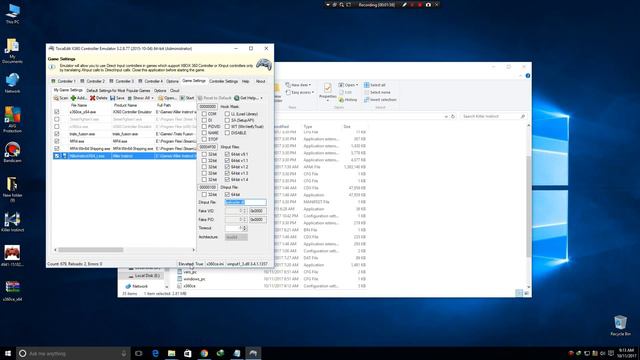The width and height of the screenshot is (640, 360).
Task: Click the info icon beside the emulator description
Action: 52,67
